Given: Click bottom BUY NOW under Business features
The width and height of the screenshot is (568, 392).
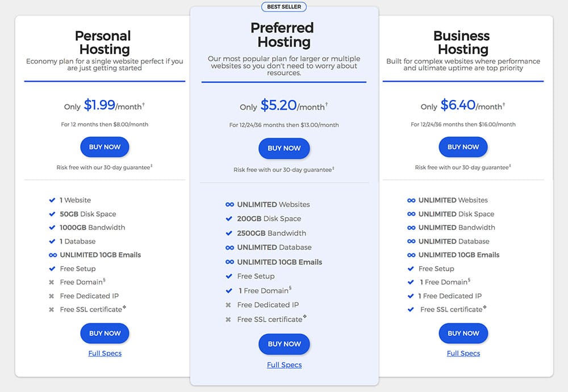Looking at the screenshot, I should [x=463, y=334].
